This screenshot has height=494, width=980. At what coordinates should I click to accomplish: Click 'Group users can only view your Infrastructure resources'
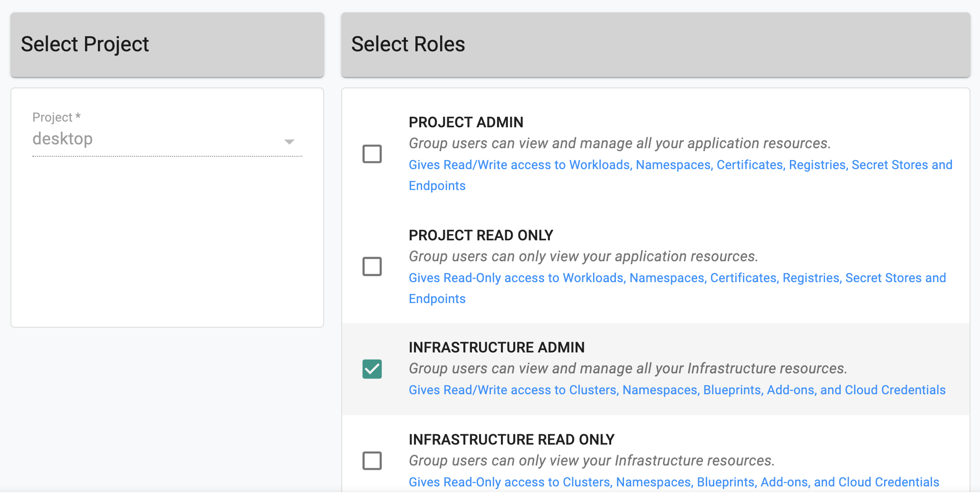pyautogui.click(x=592, y=461)
